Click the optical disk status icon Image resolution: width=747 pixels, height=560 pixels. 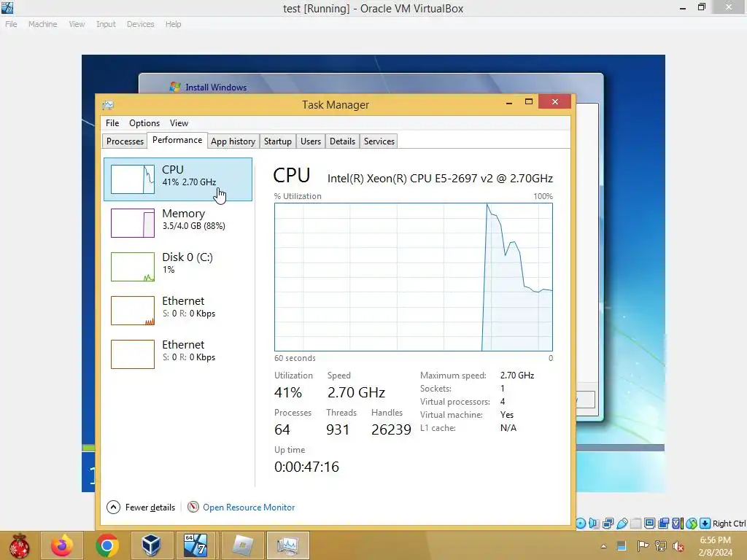[x=581, y=524]
